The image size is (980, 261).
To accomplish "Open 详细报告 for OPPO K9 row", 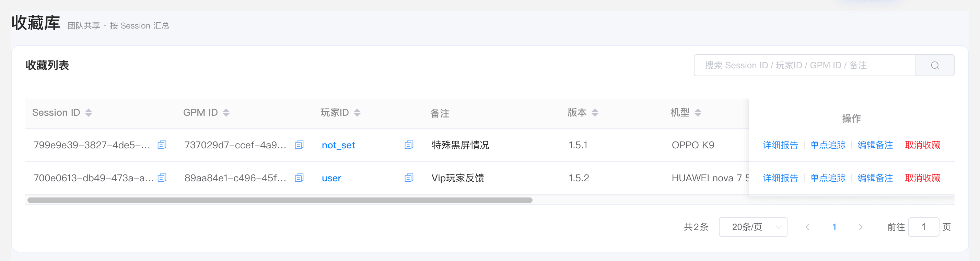I will (780, 145).
